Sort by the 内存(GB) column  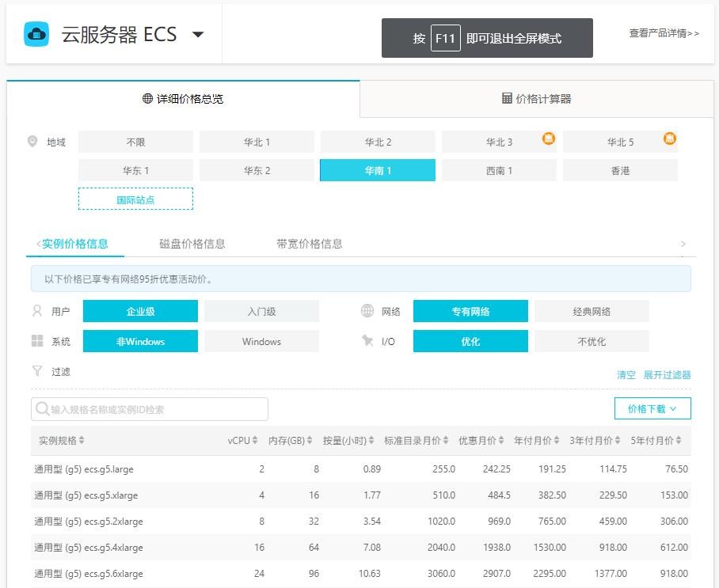coord(291,441)
